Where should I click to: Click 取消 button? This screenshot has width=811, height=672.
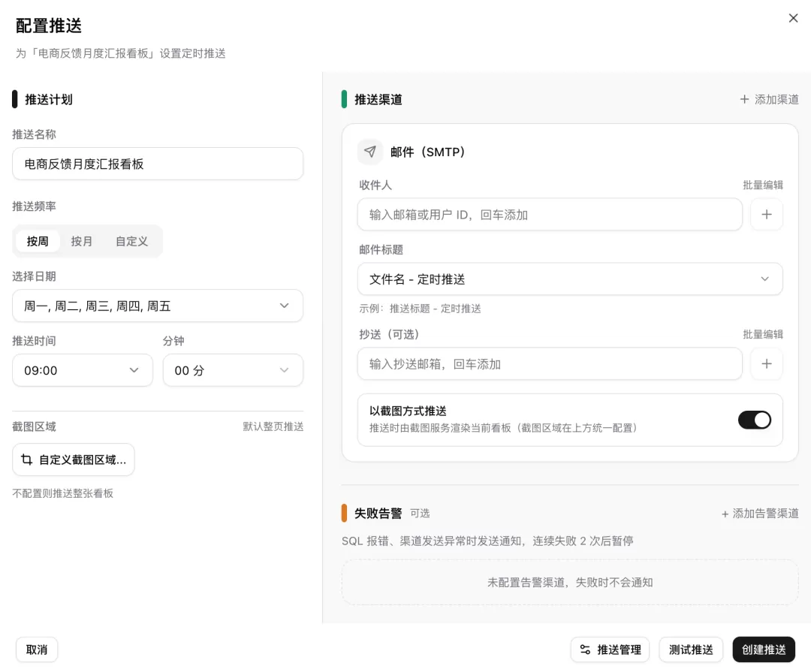37,649
